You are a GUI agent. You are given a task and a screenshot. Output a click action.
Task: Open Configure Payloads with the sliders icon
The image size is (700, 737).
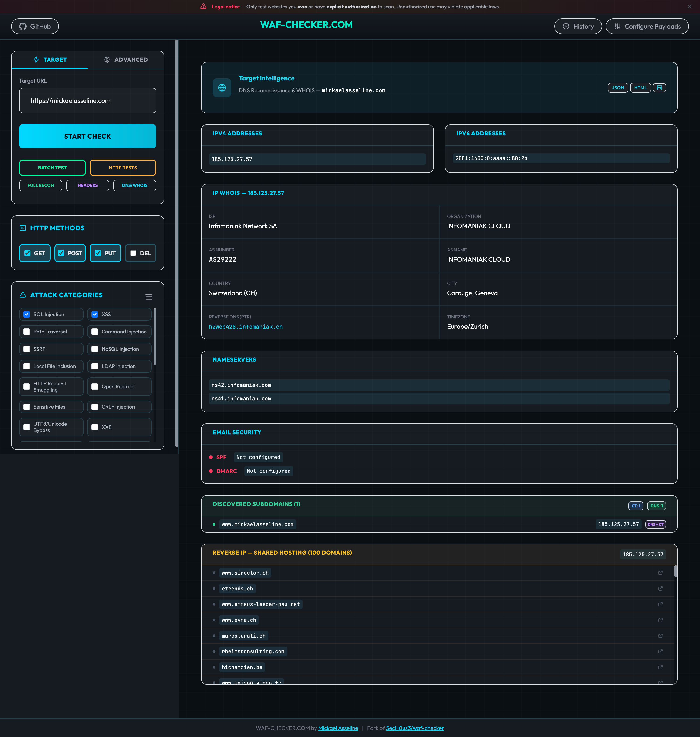click(617, 26)
